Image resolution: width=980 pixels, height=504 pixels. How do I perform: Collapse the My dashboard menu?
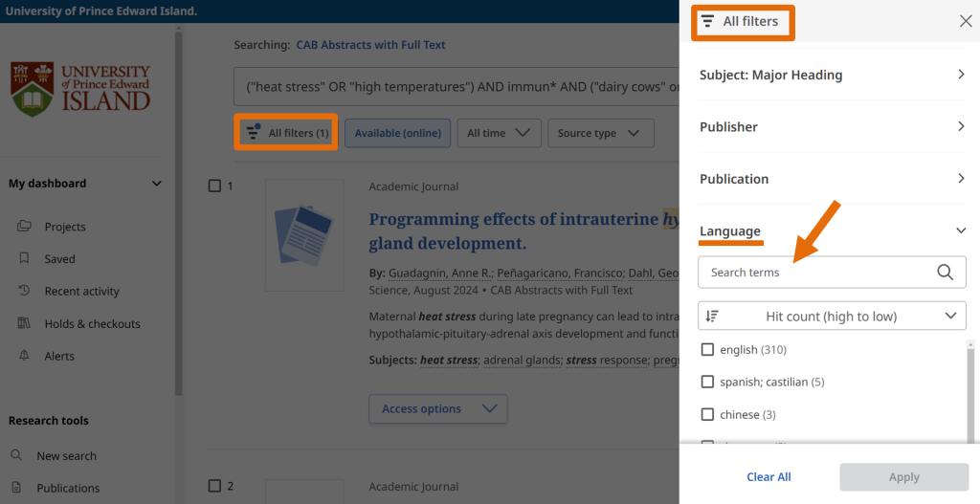click(x=157, y=184)
